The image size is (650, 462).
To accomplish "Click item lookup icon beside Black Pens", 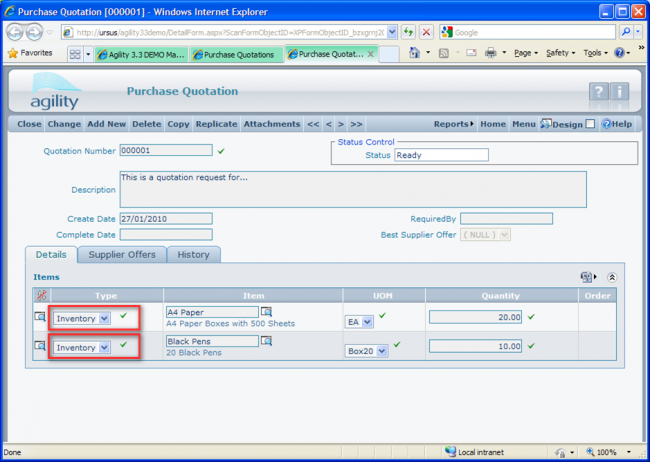I will [x=267, y=341].
